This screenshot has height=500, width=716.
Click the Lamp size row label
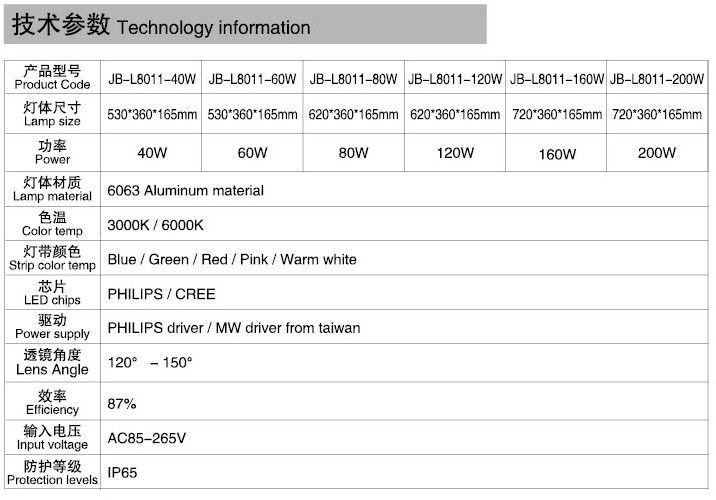point(52,114)
